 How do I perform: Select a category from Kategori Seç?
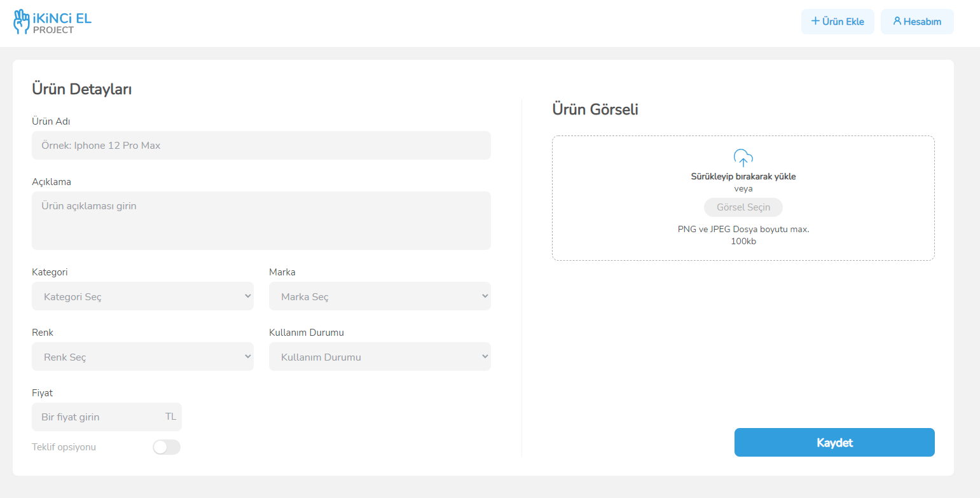coord(142,296)
